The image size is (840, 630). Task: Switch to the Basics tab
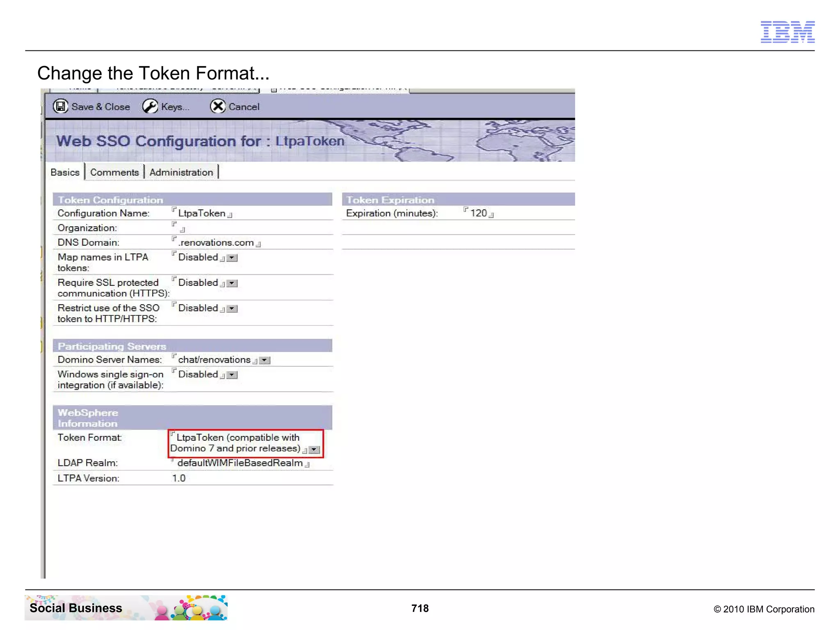(x=65, y=172)
